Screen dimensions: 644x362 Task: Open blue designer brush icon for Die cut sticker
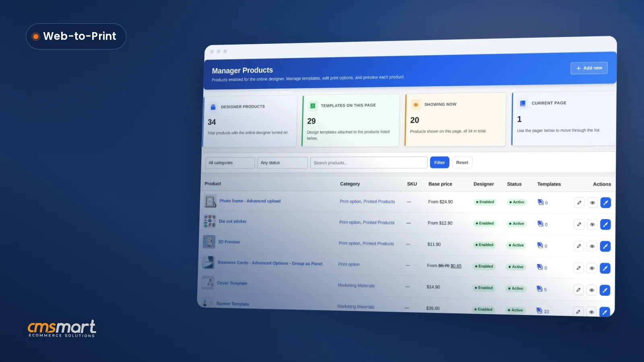(x=605, y=224)
